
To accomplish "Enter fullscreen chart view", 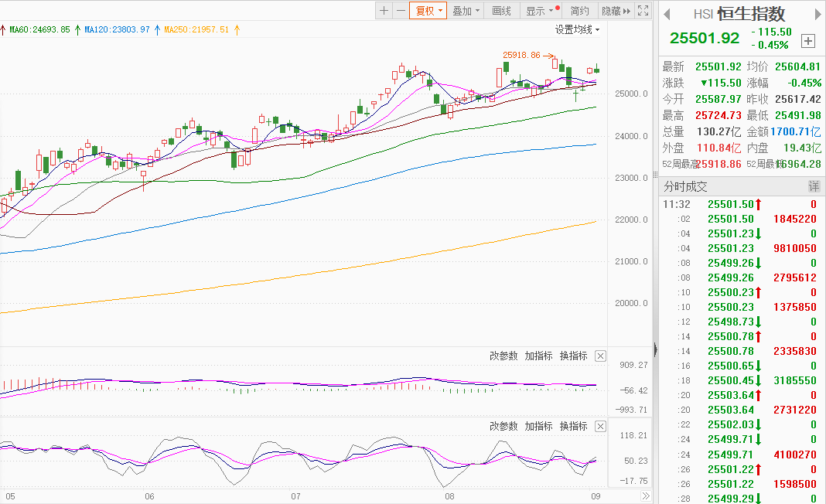I will (643, 11).
